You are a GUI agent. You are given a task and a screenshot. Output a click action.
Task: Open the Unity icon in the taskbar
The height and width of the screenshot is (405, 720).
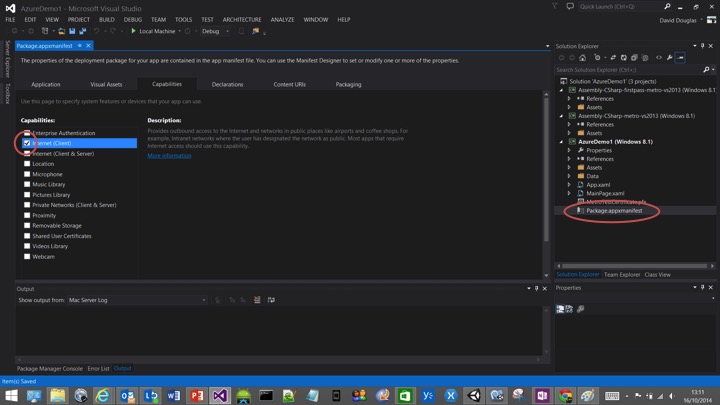tap(474, 395)
